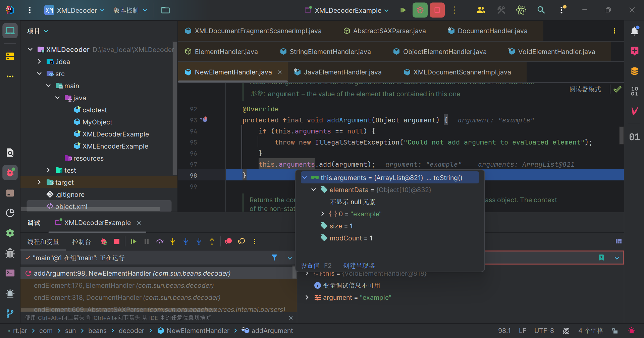Click the UTF-8 encoding in status bar

tap(544, 331)
